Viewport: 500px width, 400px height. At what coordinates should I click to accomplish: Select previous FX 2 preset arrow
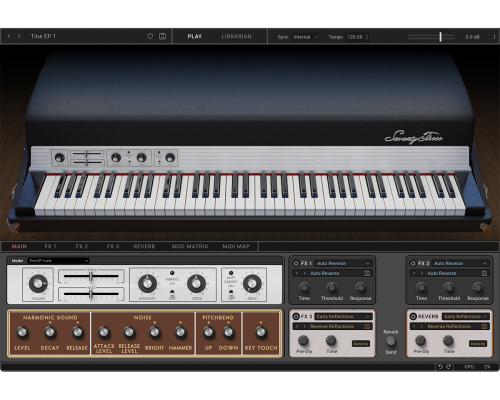point(414,273)
